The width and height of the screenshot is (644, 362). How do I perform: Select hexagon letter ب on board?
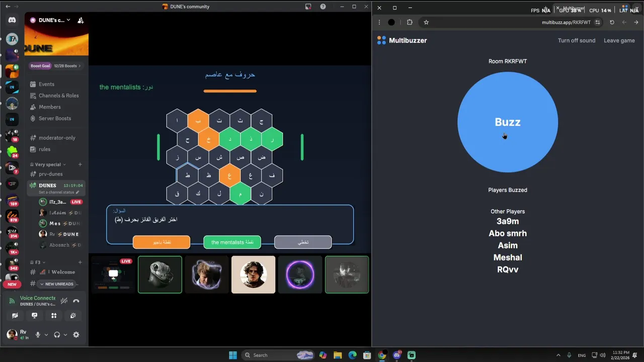[x=198, y=121]
